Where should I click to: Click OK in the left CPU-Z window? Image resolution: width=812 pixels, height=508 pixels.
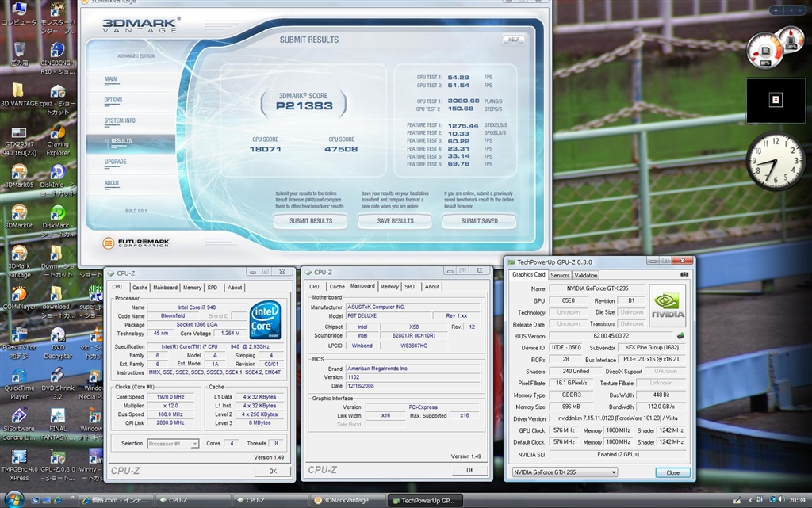click(x=273, y=472)
